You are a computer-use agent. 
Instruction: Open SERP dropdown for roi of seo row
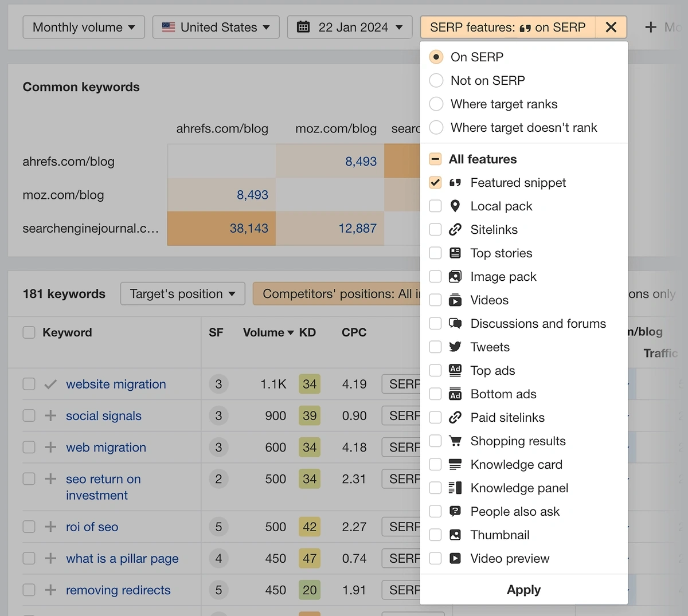point(401,527)
